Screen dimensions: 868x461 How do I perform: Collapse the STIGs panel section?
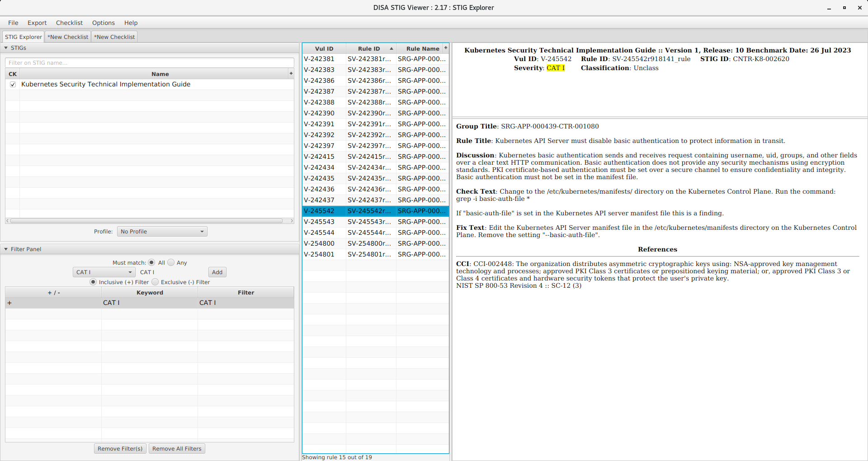point(6,48)
